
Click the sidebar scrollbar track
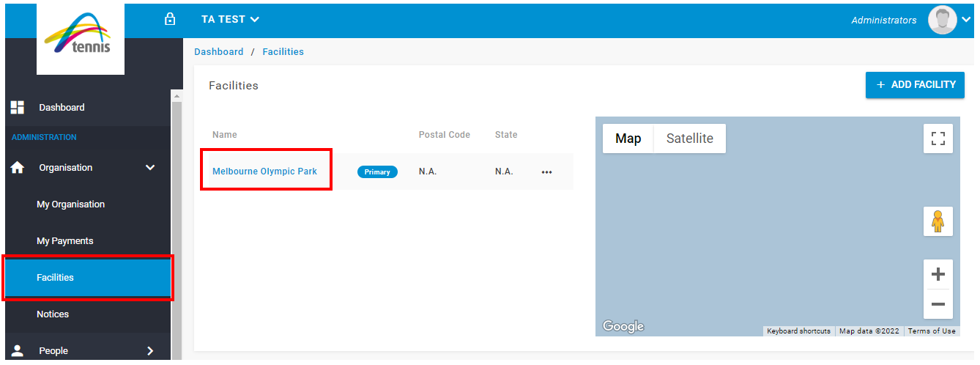(176, 230)
